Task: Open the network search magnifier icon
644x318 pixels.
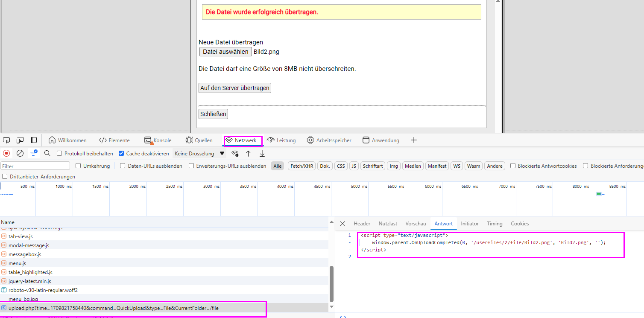Action: tap(47, 153)
